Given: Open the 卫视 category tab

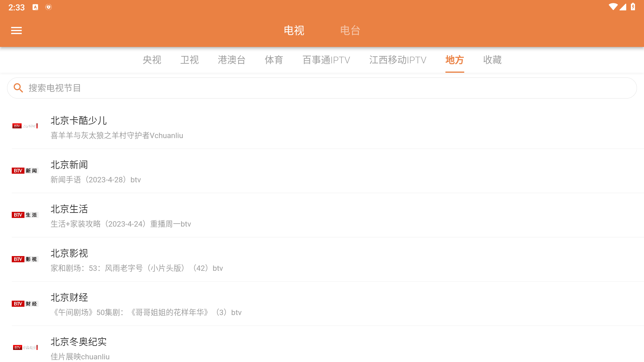Looking at the screenshot, I should tap(190, 60).
